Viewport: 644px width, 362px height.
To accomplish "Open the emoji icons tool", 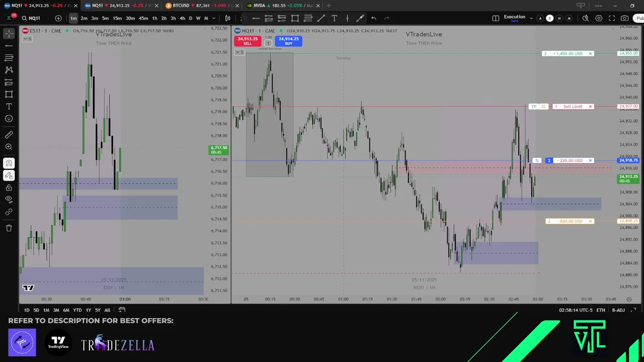I will (x=9, y=119).
